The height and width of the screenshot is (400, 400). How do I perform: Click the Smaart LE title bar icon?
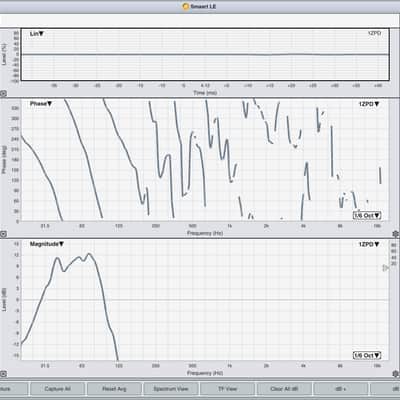click(x=186, y=6)
